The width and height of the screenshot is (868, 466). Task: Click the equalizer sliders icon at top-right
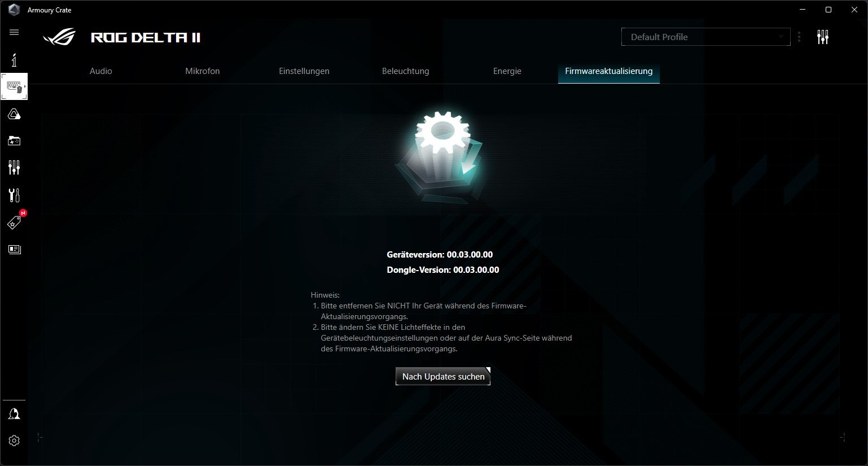point(822,37)
